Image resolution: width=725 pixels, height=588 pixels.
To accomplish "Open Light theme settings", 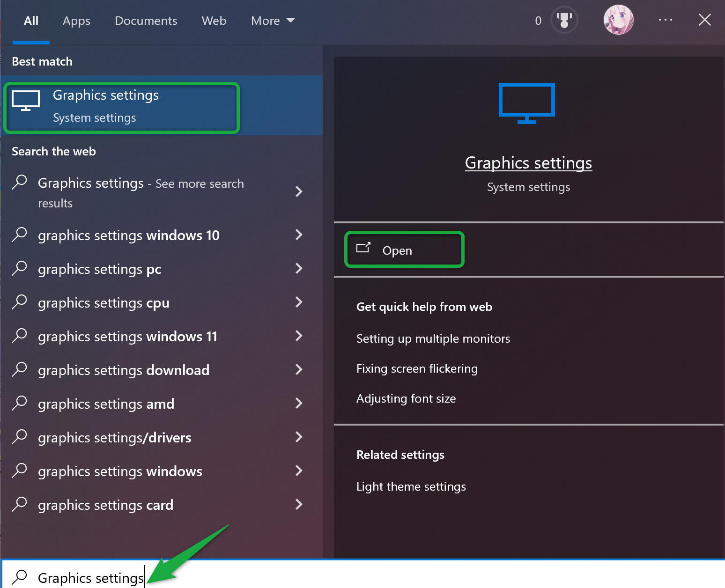I will click(x=411, y=486).
